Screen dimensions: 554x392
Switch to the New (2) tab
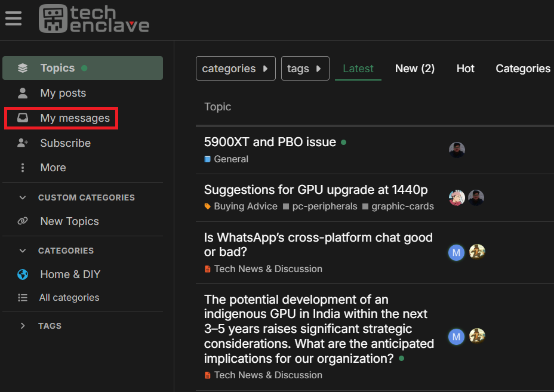coord(415,68)
